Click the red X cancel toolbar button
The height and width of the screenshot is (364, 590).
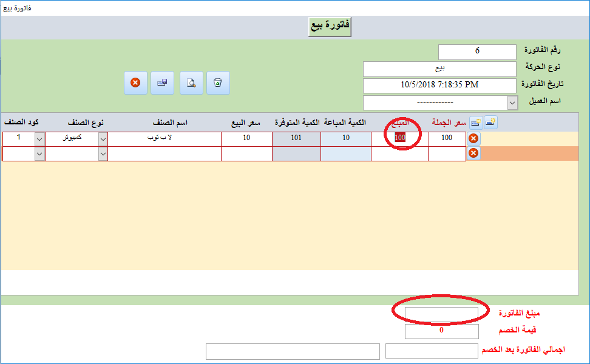[135, 83]
